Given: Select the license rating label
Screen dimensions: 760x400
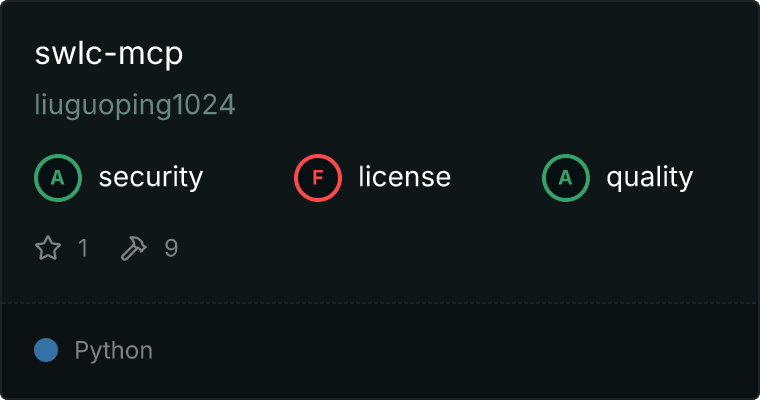Looking at the screenshot, I should pyautogui.click(x=404, y=177).
